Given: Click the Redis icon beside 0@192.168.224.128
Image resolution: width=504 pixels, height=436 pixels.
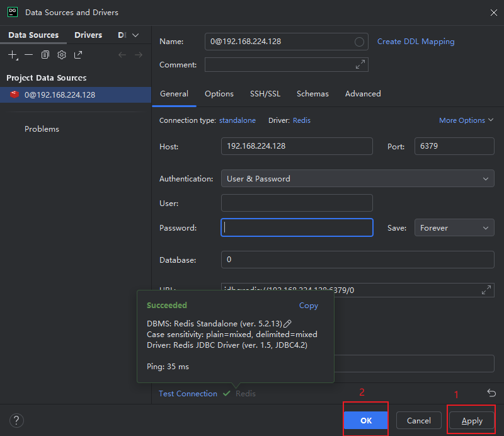Looking at the screenshot, I should (14, 95).
